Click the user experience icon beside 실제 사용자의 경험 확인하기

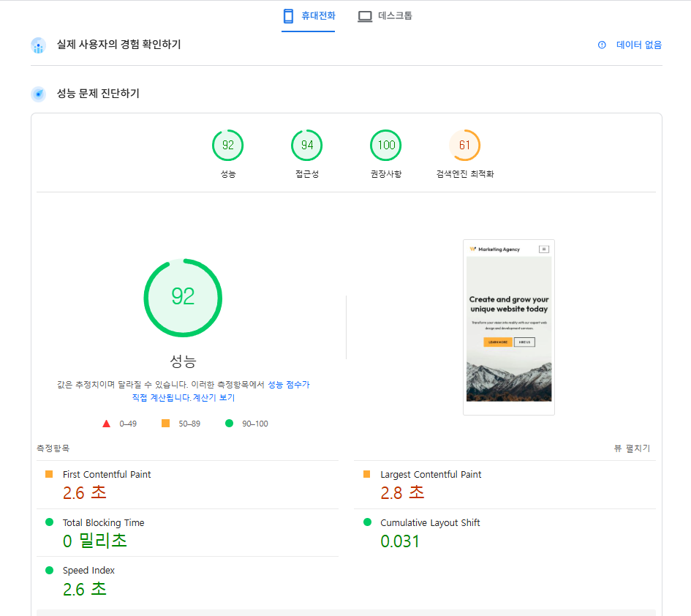[38, 45]
